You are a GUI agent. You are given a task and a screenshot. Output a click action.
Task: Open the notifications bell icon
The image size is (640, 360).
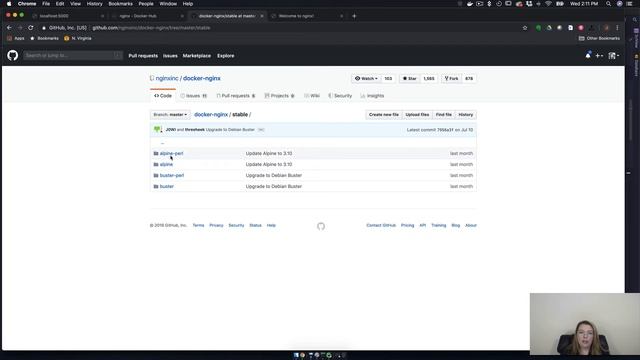point(588,56)
